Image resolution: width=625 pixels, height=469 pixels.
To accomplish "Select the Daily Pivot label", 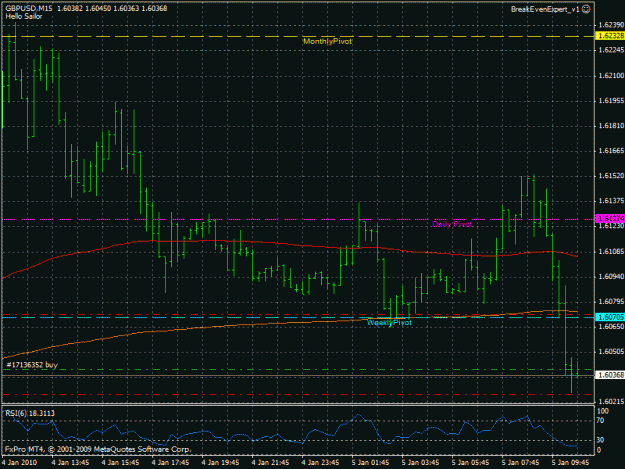I will [x=452, y=224].
